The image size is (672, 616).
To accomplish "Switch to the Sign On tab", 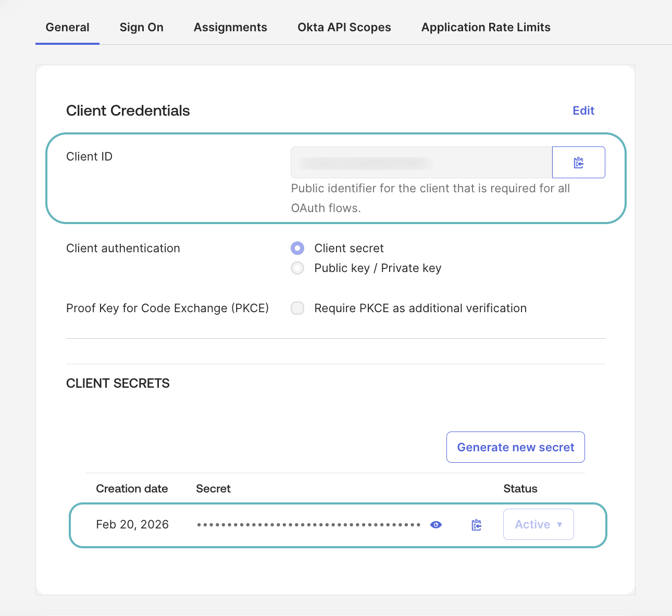I will click(141, 27).
